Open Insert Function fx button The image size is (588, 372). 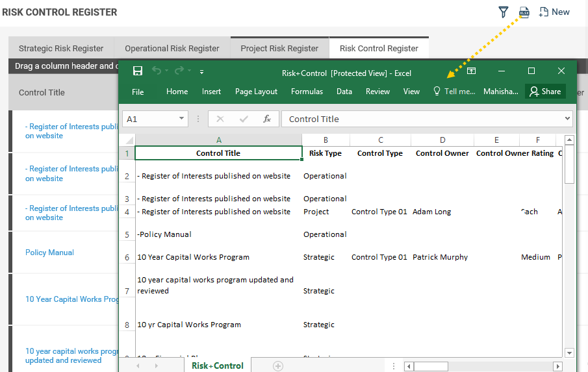coord(266,119)
